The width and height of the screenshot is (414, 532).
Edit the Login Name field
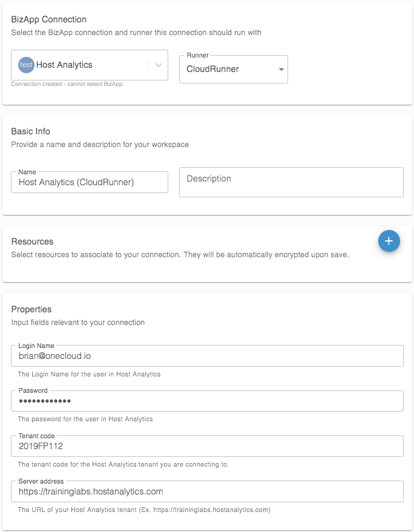coord(208,356)
